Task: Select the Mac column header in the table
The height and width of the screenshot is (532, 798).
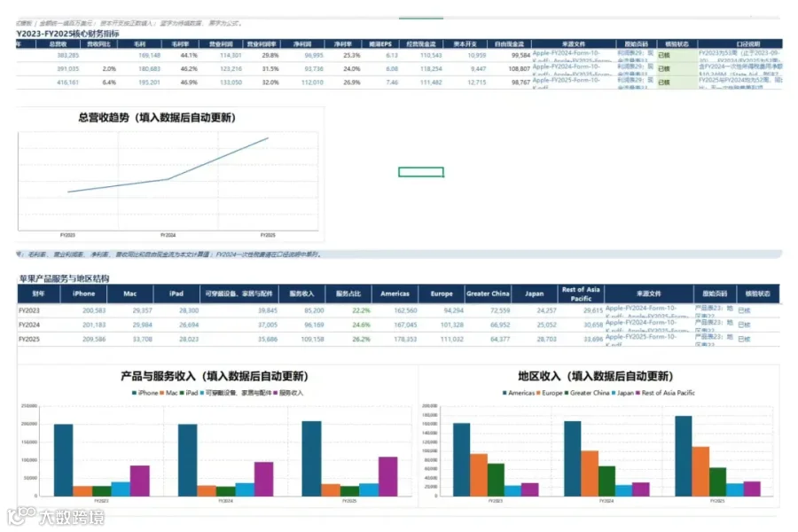Action: click(129, 293)
